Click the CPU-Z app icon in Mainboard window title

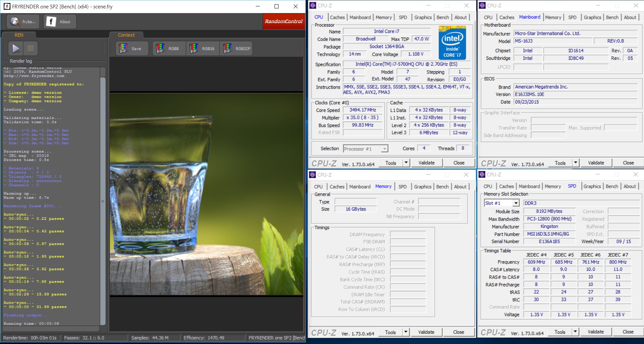point(482,5)
